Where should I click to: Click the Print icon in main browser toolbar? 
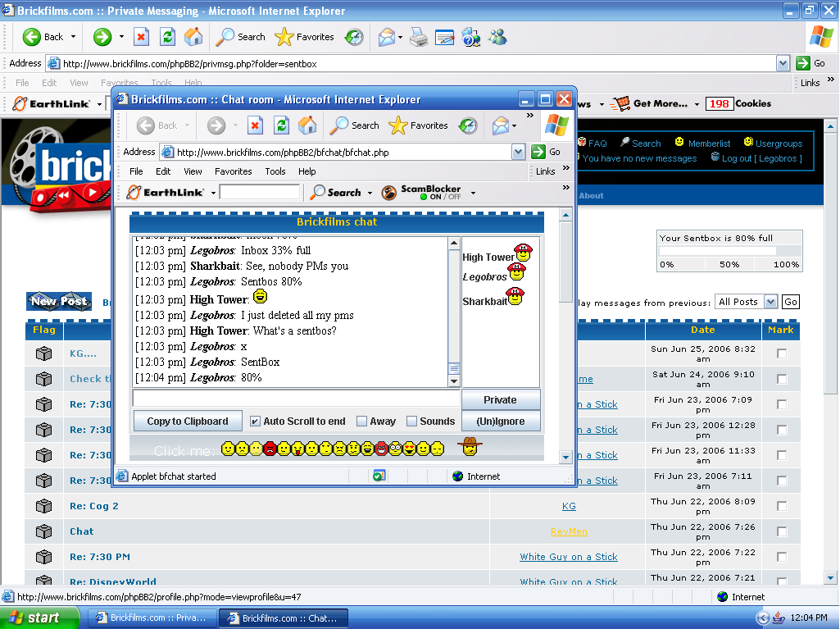click(x=418, y=37)
